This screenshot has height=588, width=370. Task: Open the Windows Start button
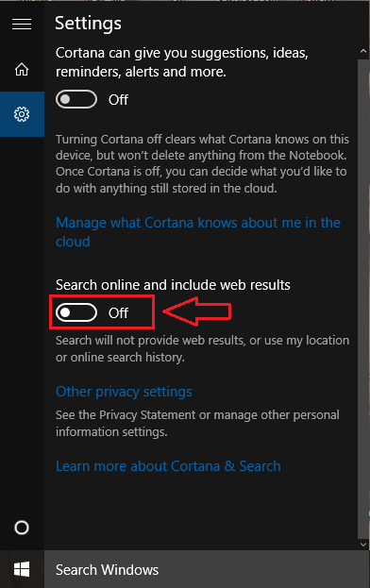click(x=22, y=569)
